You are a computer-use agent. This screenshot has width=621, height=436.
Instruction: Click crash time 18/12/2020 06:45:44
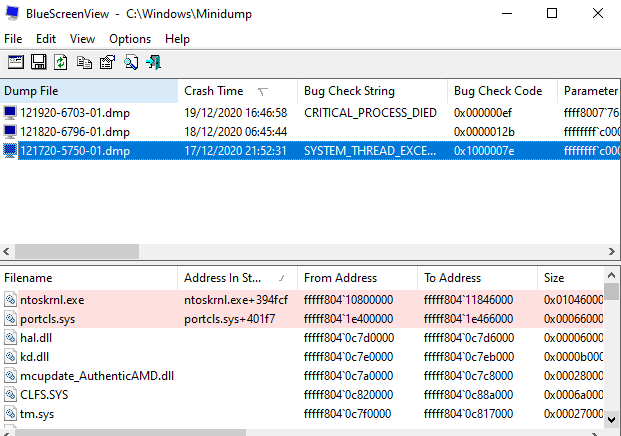(x=235, y=132)
